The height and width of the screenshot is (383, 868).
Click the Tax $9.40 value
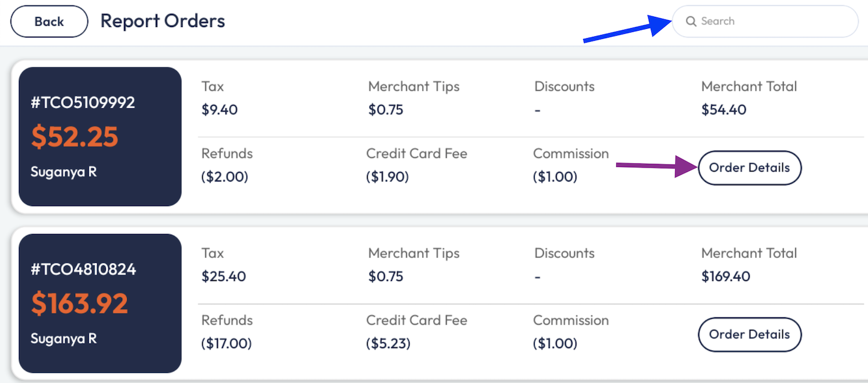[219, 110]
